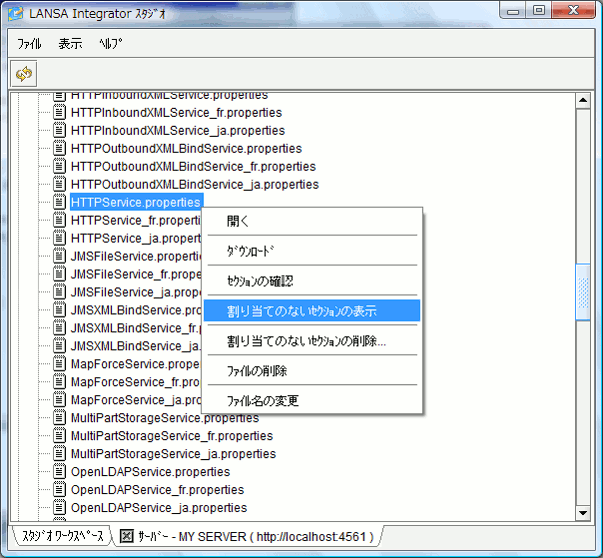Screen dimensions: 603x558
Task: Click the scrollbar down arrow
Action: point(583,513)
